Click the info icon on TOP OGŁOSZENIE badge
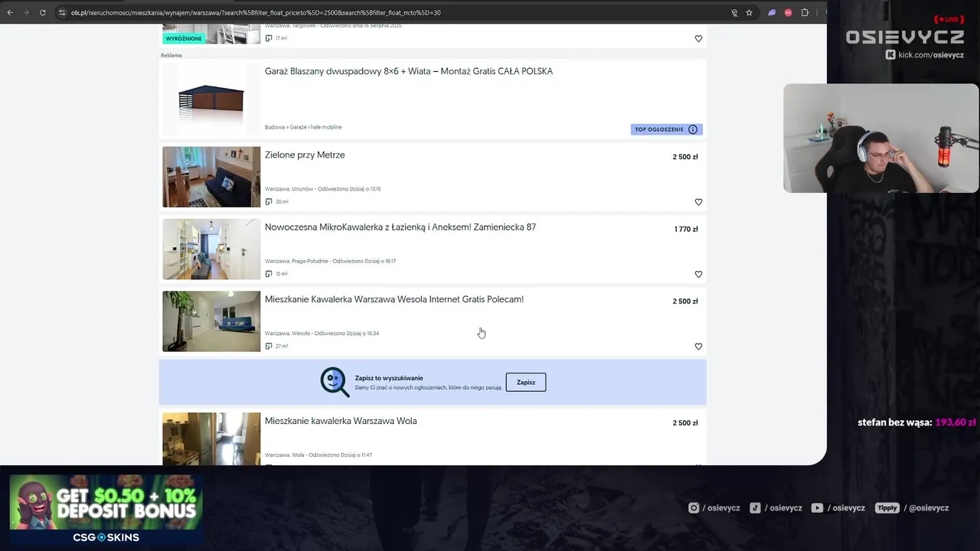 (693, 129)
